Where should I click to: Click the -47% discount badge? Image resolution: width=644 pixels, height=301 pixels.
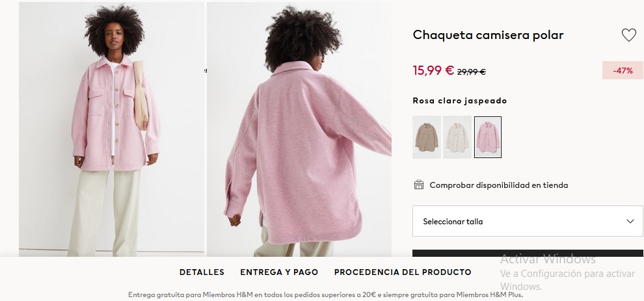(x=623, y=70)
